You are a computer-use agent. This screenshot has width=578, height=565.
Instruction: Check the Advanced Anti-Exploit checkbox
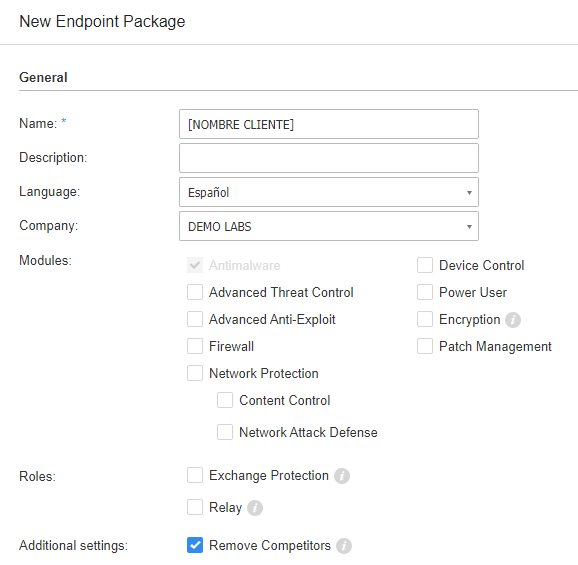coord(195,319)
